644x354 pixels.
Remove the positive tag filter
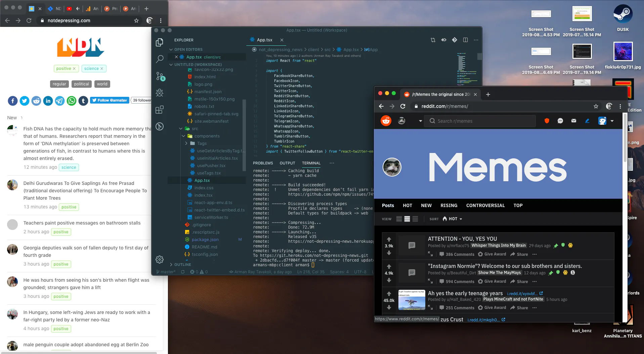pyautogui.click(x=74, y=69)
